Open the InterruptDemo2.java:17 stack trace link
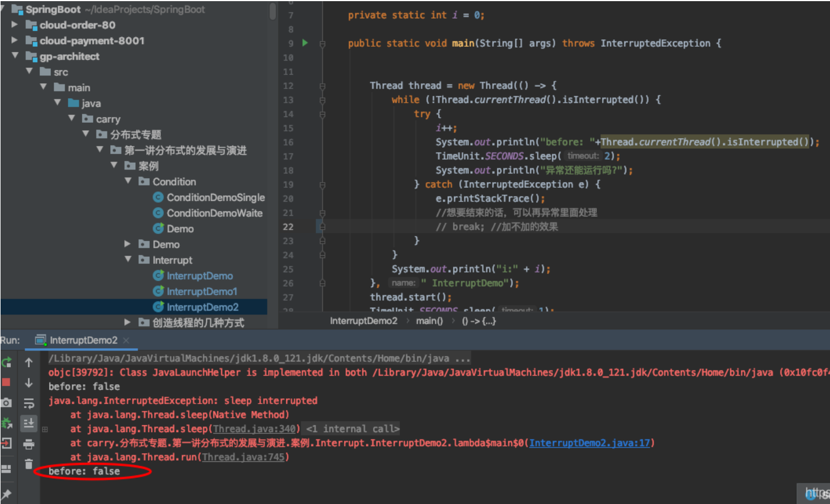Image resolution: width=830 pixels, height=504 pixels. tap(590, 443)
